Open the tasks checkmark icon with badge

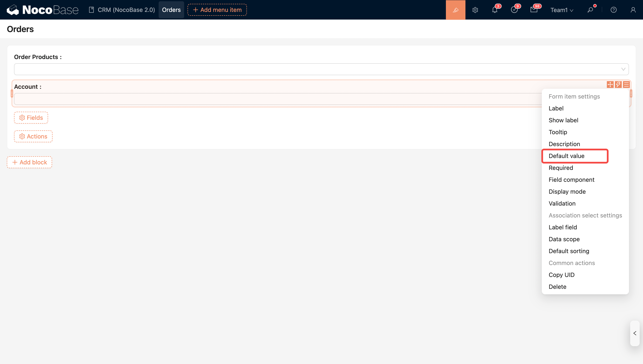click(x=514, y=10)
